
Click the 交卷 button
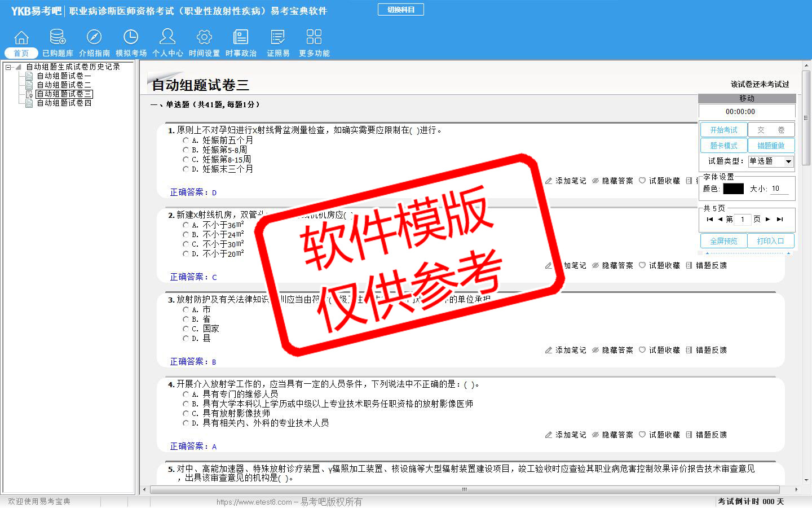click(x=771, y=130)
